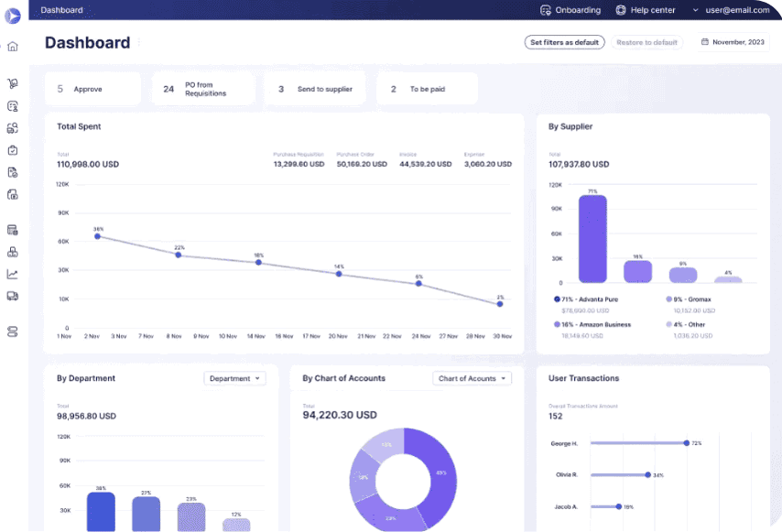Click the bottom stacked-bars sidebar icon
This screenshot has height=532, width=782.
[13, 331]
